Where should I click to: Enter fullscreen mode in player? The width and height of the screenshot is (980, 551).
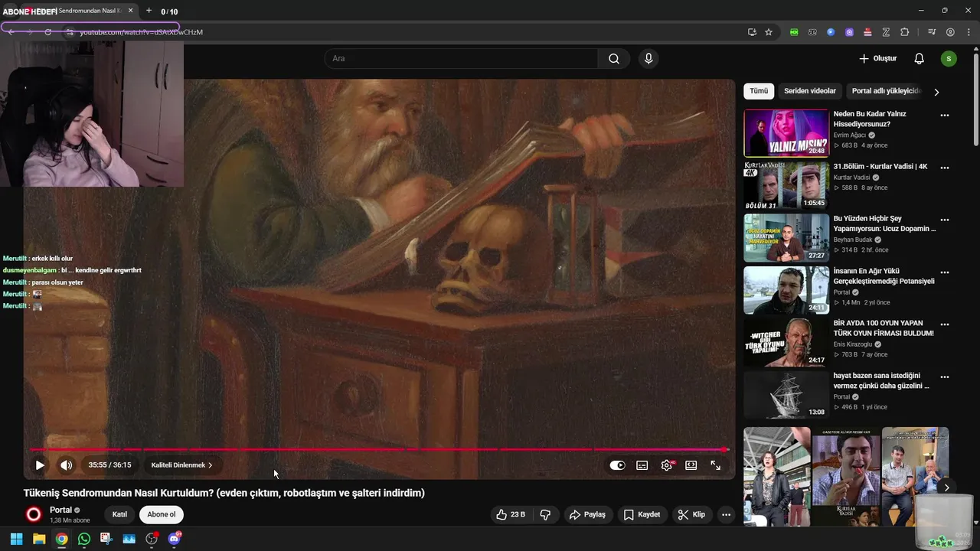[x=716, y=465]
